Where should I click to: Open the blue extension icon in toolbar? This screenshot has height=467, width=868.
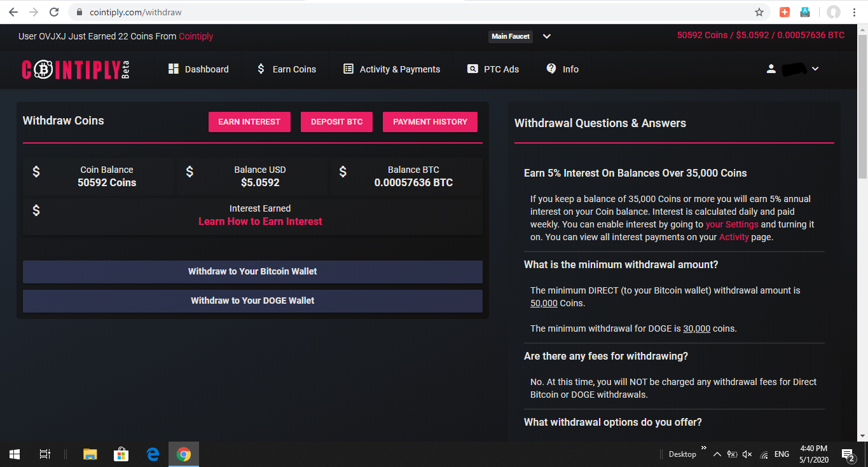pyautogui.click(x=805, y=12)
